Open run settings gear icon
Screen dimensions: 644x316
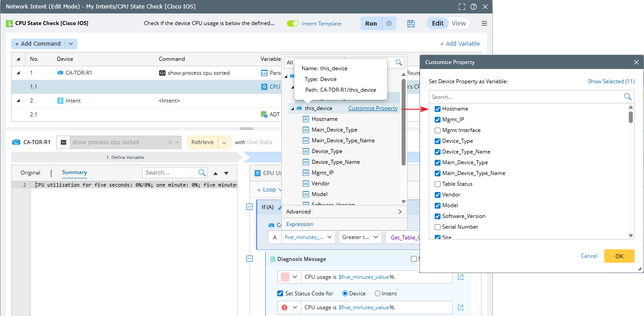tap(389, 24)
